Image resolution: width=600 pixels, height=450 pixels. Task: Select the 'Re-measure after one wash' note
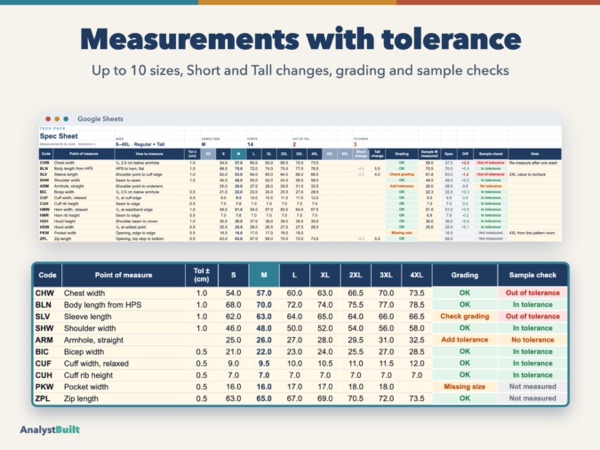pyautogui.click(x=533, y=163)
